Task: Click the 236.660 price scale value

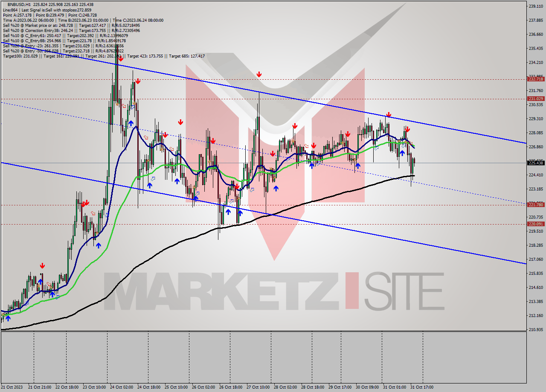Action: (536, 34)
